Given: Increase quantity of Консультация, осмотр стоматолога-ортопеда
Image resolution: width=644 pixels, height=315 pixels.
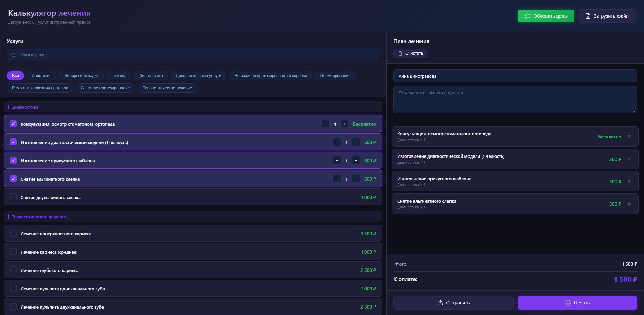Looking at the screenshot, I should (x=345, y=124).
